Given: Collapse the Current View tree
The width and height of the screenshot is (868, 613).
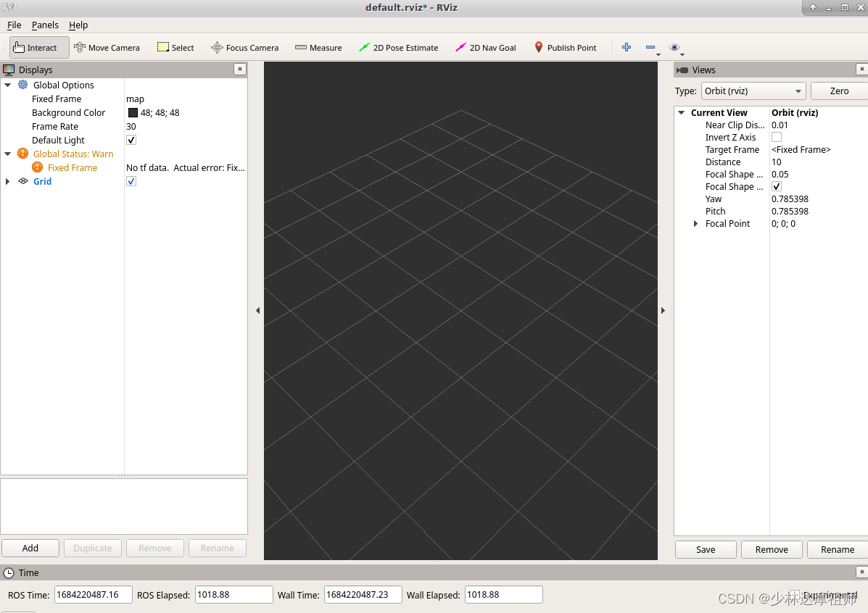Looking at the screenshot, I should (682, 112).
